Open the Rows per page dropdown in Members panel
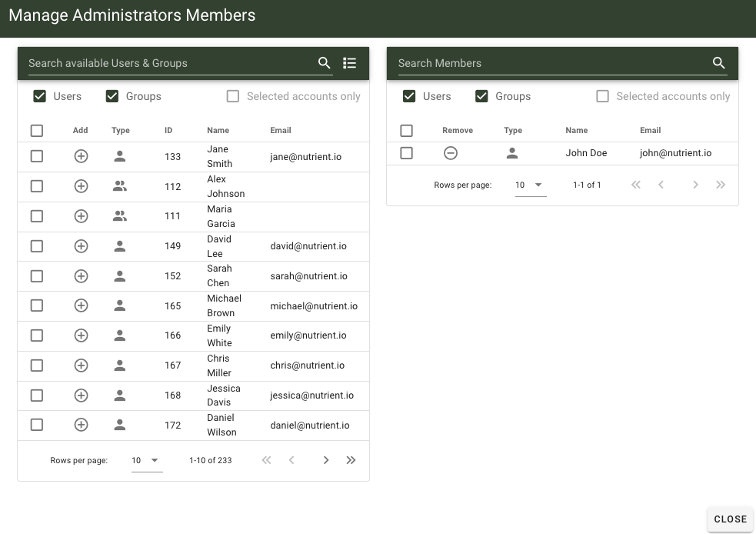The height and width of the screenshot is (534, 756). coord(530,185)
